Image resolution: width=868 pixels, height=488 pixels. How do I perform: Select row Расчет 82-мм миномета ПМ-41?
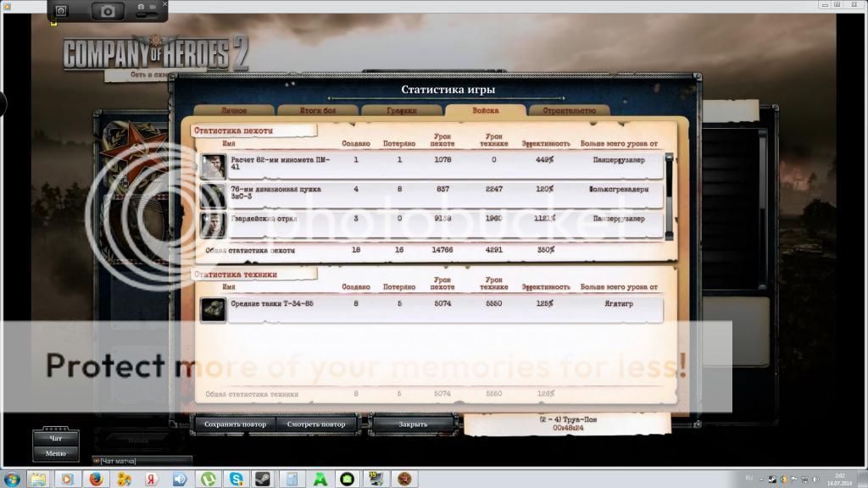coord(431,166)
